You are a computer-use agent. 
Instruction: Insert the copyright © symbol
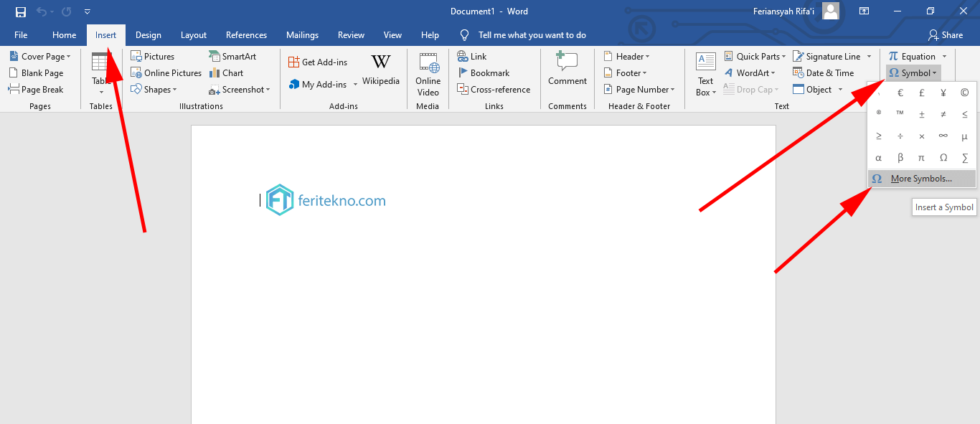pos(965,93)
